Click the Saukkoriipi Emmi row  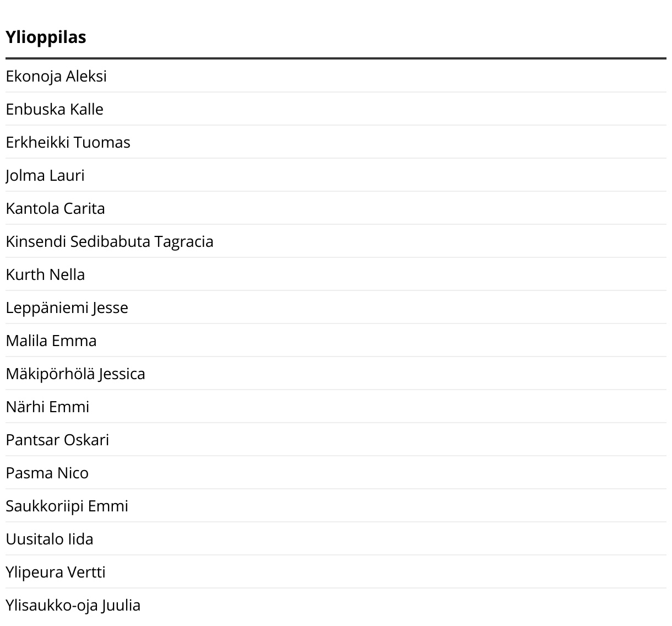click(67, 506)
